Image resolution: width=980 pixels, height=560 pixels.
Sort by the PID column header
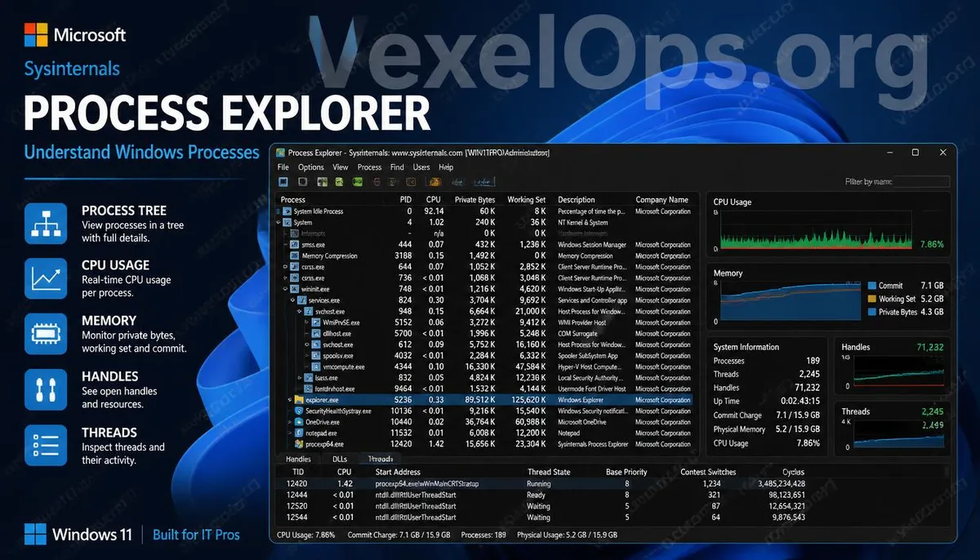[x=406, y=199]
